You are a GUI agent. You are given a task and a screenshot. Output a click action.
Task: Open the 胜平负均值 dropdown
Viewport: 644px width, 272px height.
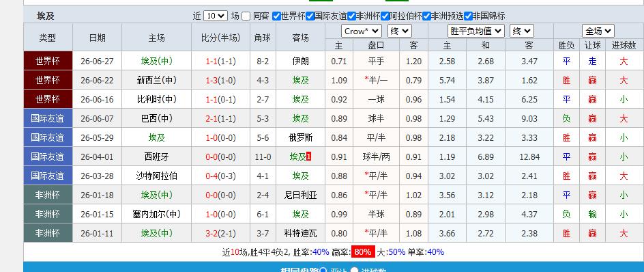(x=476, y=31)
